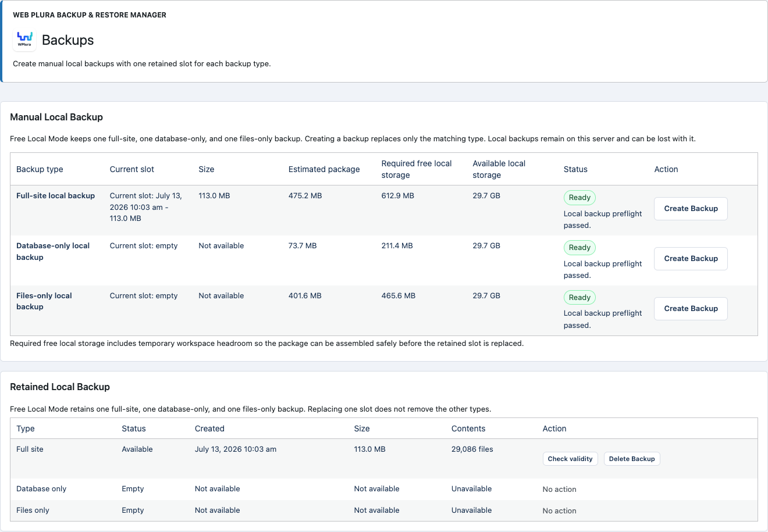Click 29.7 GB in Full-site row
The image size is (768, 532).
tap(486, 196)
